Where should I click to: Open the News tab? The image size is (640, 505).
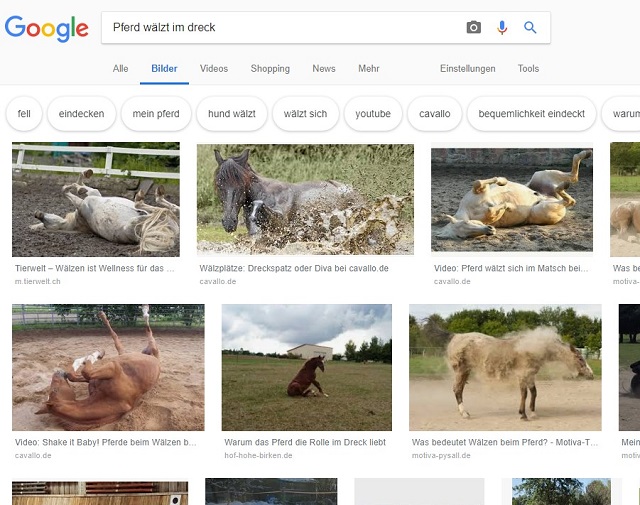[x=324, y=69]
